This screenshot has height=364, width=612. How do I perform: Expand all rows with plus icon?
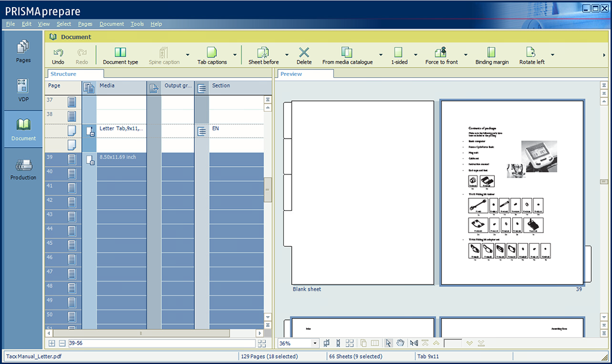tap(51, 343)
